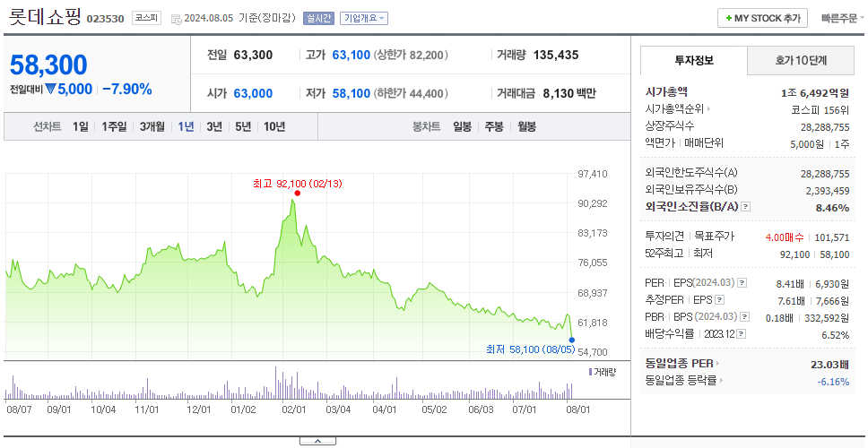The width and height of the screenshot is (868, 448).
Task: Click the 시가 63,000 value
Action: (253, 93)
